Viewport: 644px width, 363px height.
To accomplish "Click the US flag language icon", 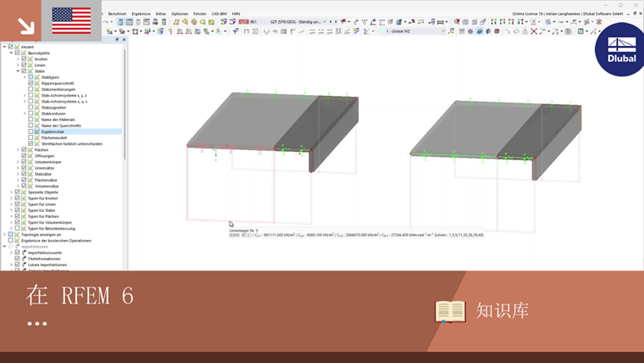I will pyautogui.click(x=71, y=20).
